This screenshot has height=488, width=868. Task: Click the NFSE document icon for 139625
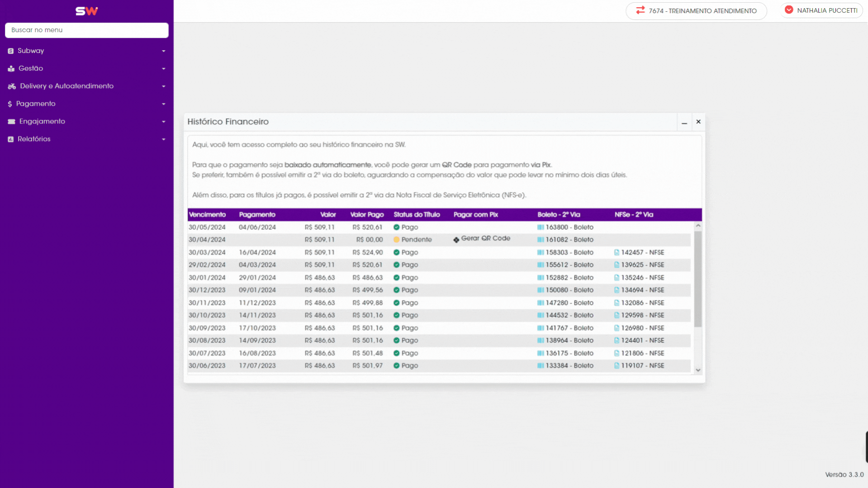(x=617, y=265)
